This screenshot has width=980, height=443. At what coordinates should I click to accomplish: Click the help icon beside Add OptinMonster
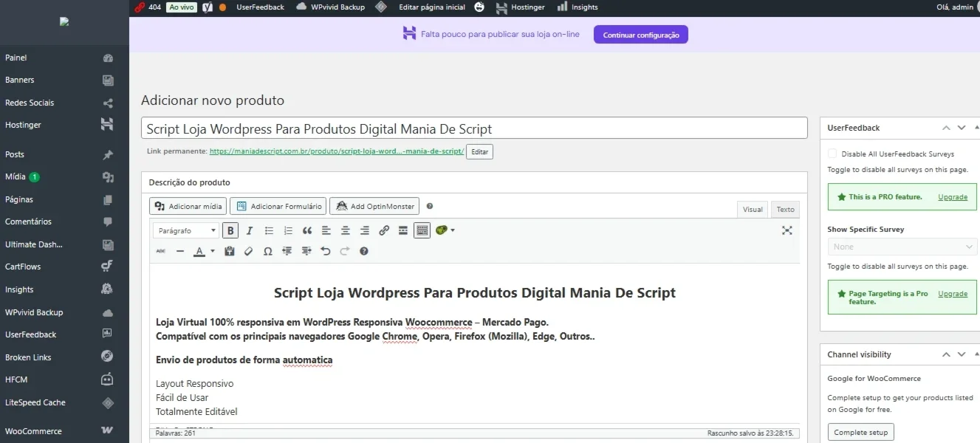coord(430,207)
